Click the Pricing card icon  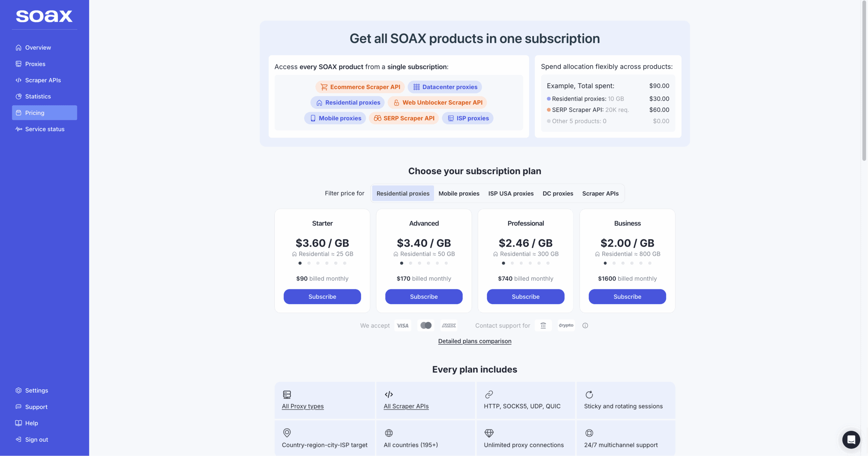point(19,112)
